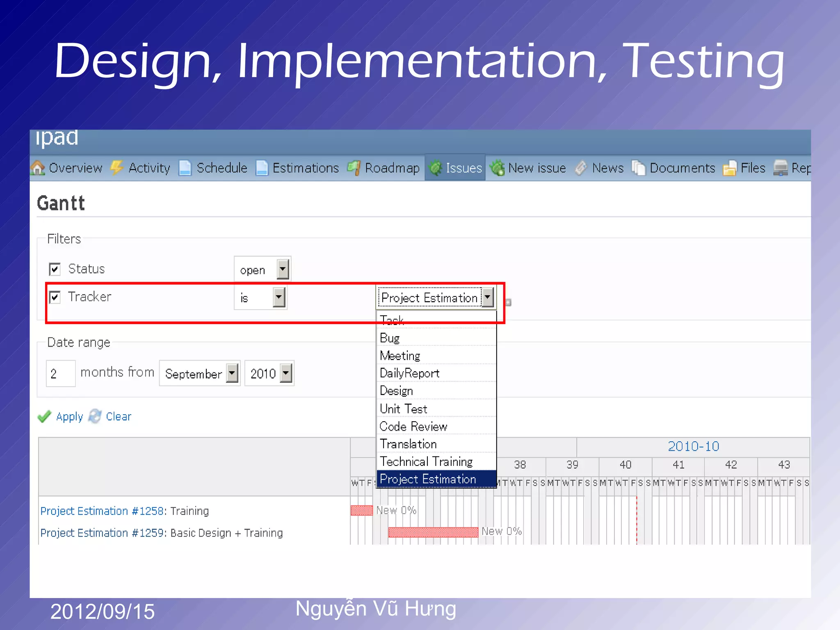Click week 43 in the Gantt header
This screenshot has height=630, width=840.
pyautogui.click(x=784, y=465)
